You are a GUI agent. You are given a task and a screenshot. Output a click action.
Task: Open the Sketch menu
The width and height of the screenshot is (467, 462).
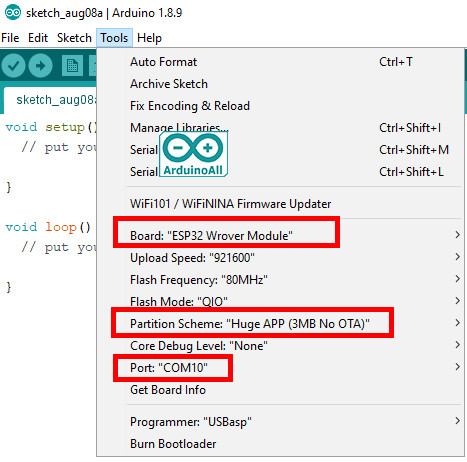point(74,38)
